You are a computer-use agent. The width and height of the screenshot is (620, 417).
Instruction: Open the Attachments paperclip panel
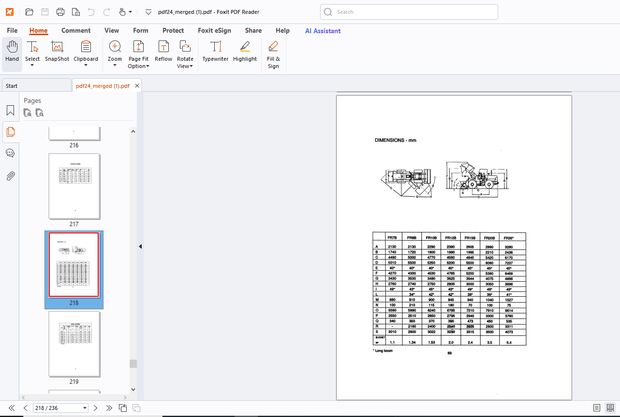tap(10, 176)
